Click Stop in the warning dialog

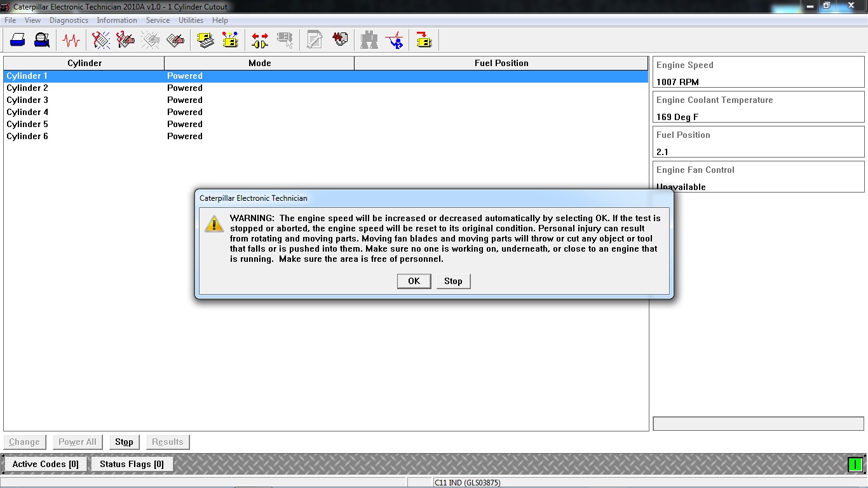coord(453,281)
